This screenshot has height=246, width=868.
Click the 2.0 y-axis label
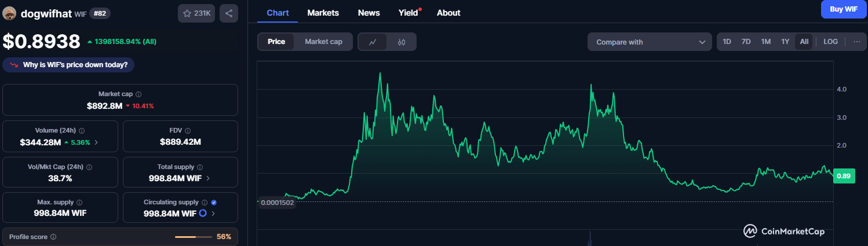click(x=841, y=145)
